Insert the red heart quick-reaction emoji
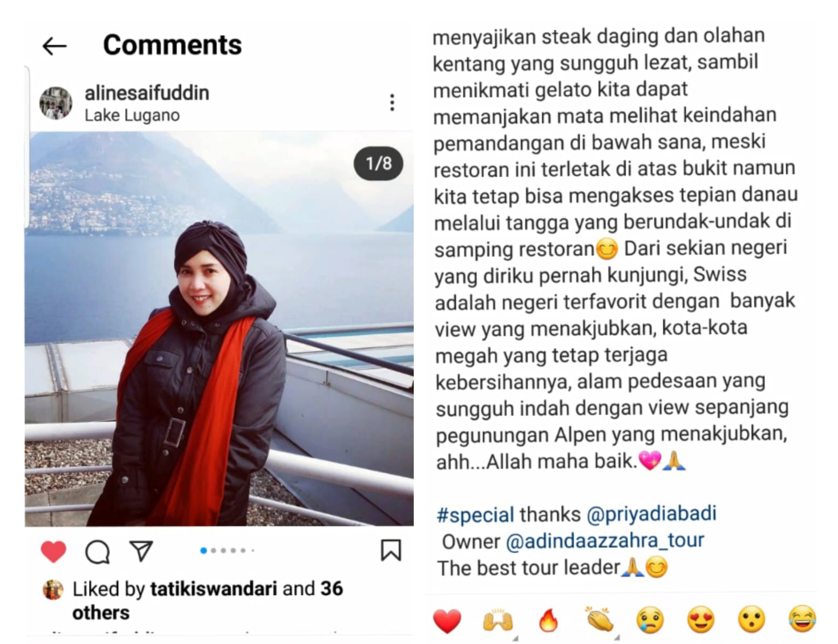 pos(447,620)
